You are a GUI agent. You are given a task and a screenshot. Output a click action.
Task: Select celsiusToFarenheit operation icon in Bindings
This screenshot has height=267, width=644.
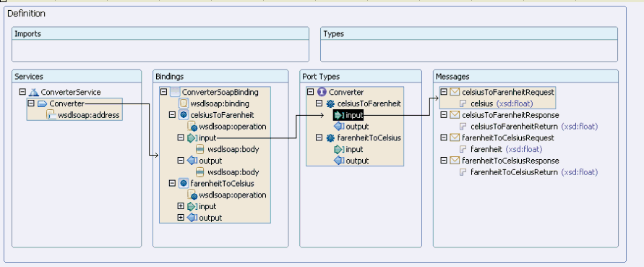tap(184, 115)
